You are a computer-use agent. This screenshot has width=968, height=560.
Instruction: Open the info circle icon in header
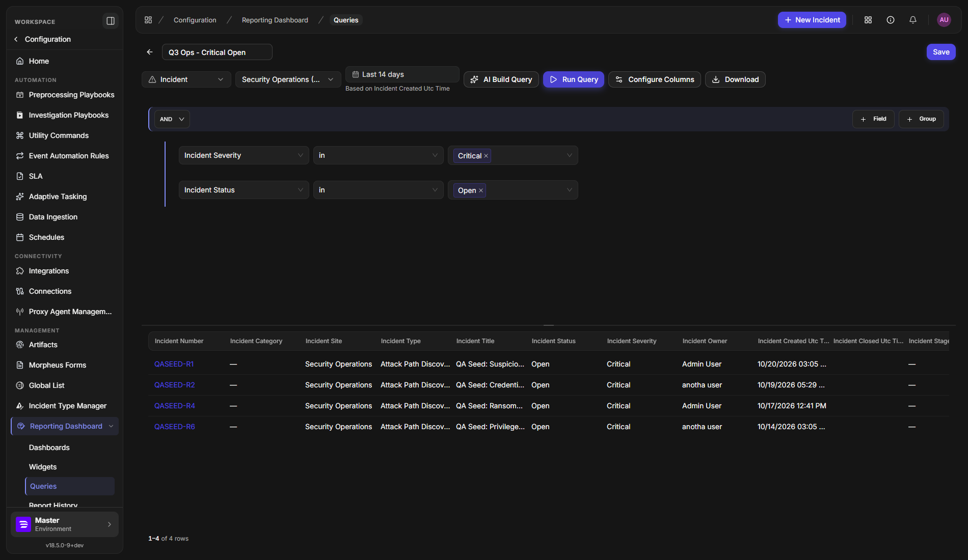(x=891, y=20)
